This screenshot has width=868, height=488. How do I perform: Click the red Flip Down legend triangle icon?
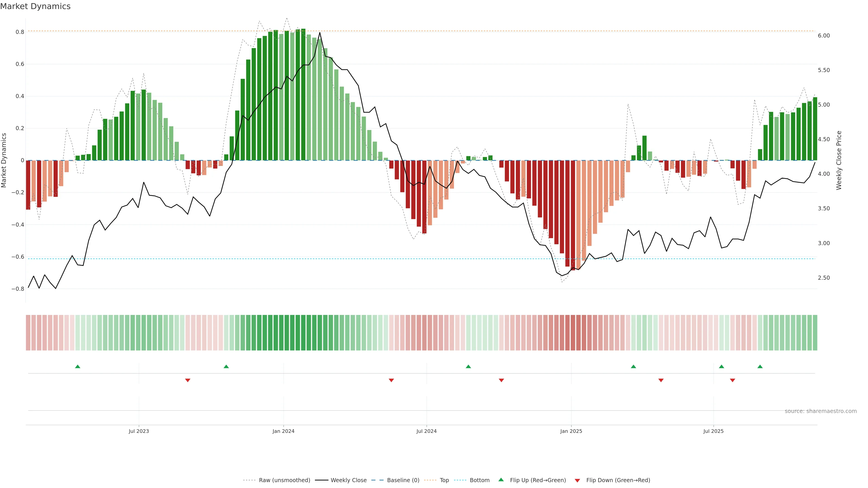point(577,480)
